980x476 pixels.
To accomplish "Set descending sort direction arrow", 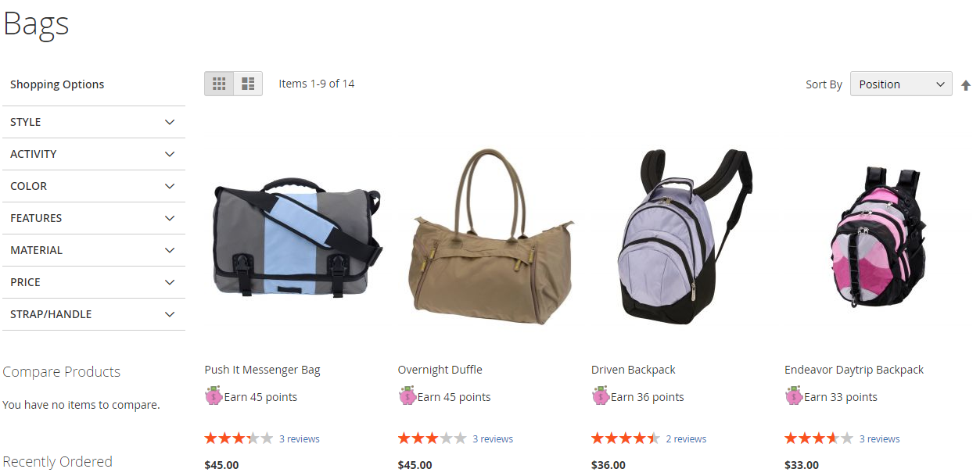I will coord(966,85).
